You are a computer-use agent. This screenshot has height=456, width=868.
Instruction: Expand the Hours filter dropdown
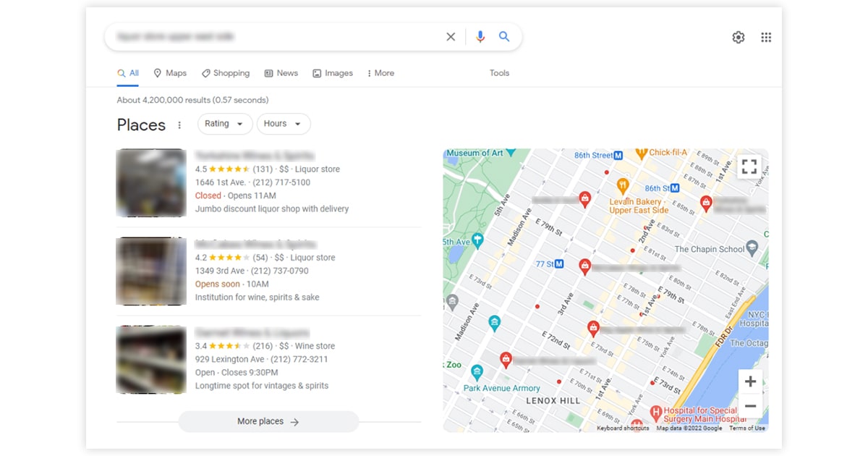tap(283, 124)
